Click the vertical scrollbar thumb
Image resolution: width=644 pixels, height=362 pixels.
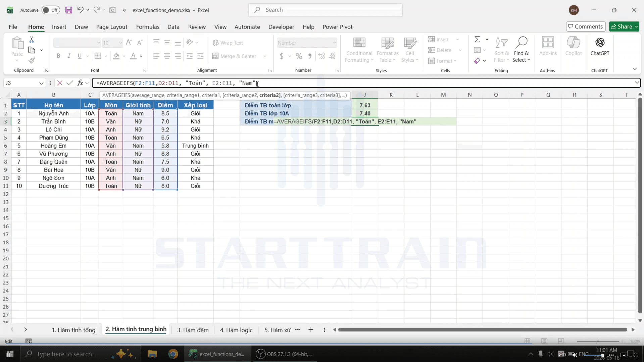640,205
